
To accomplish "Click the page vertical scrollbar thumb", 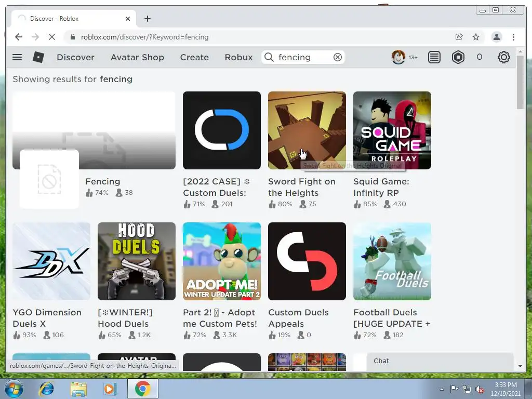I will tap(520, 82).
